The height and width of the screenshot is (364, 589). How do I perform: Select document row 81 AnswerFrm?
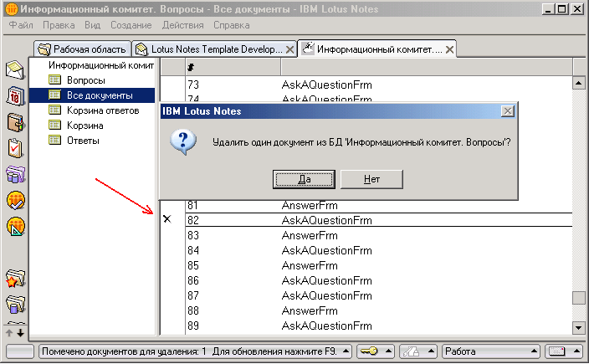(379, 206)
